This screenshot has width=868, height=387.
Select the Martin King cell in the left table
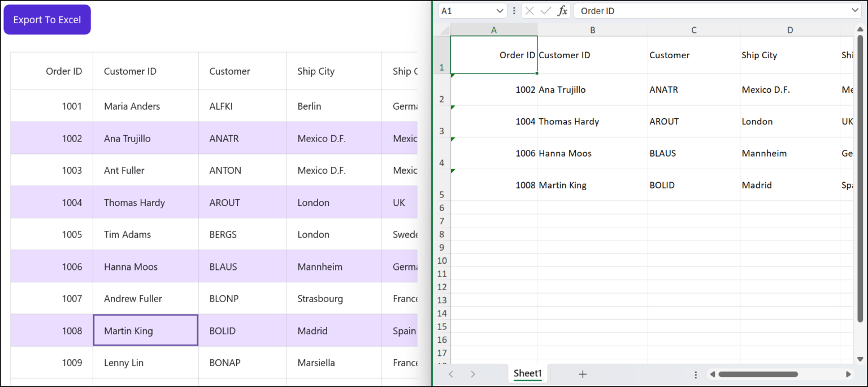(145, 330)
